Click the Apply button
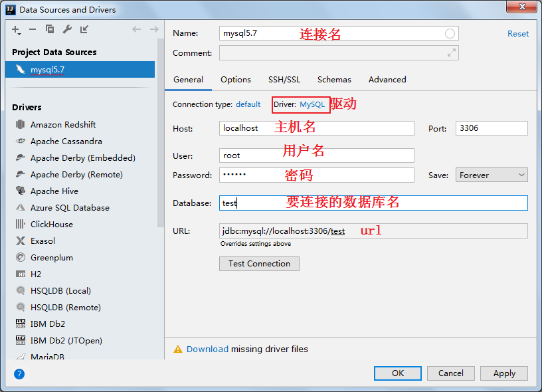 (x=504, y=373)
